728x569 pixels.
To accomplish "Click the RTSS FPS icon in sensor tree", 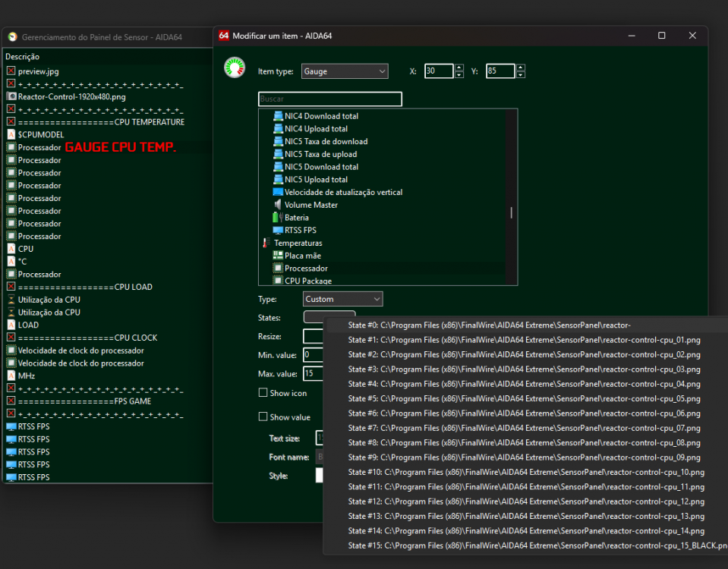I will coord(278,231).
